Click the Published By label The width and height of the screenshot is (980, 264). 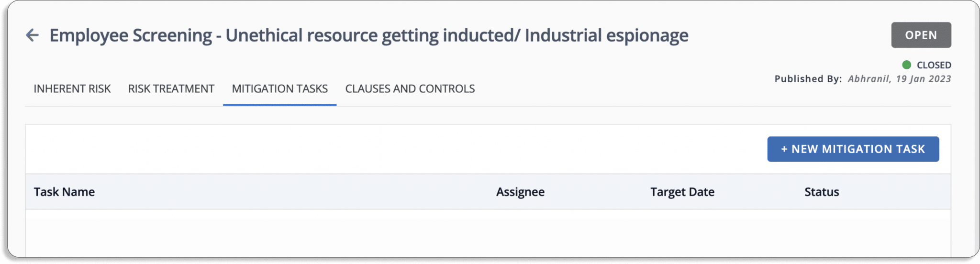tap(808, 79)
